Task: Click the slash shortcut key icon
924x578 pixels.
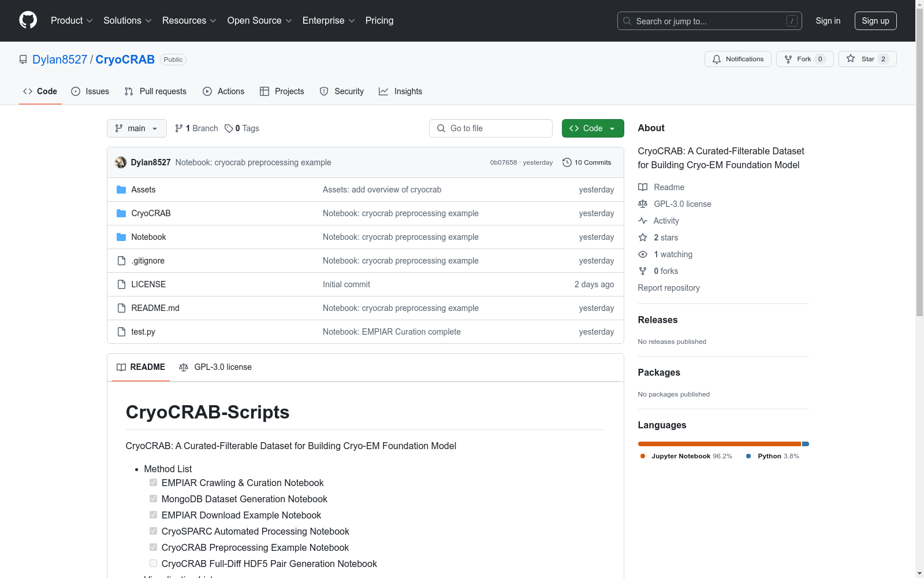Action: click(x=792, y=21)
